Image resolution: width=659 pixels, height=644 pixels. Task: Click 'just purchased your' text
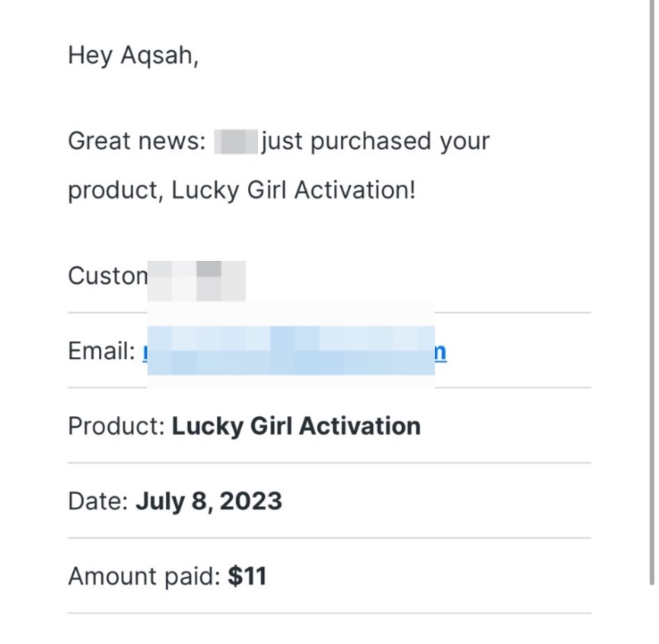coord(375,141)
